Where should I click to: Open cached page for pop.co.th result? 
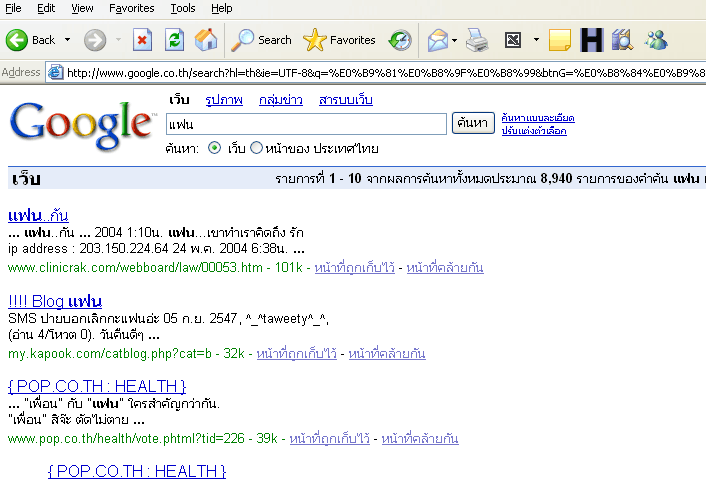330,438
